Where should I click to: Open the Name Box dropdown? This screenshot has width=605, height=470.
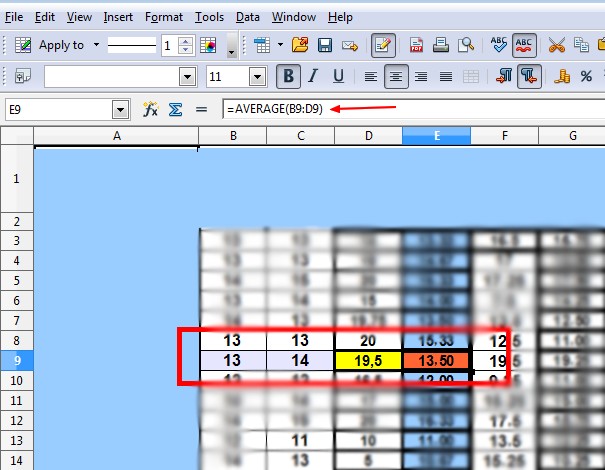click(121, 109)
